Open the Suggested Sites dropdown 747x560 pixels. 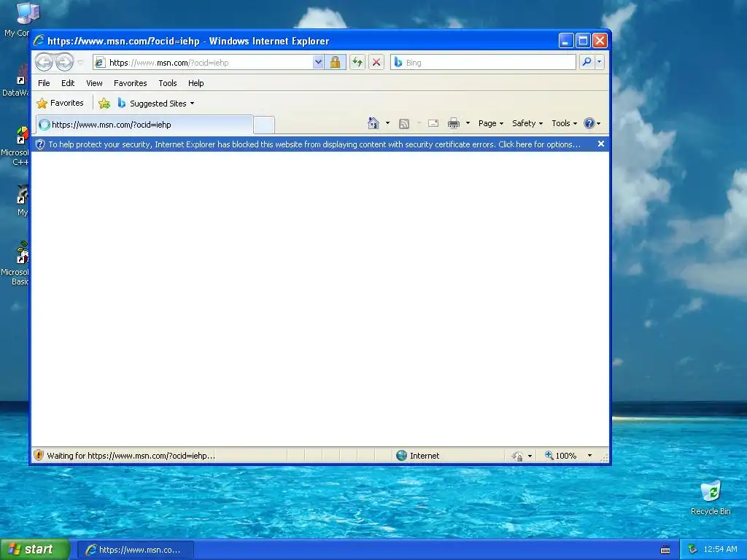click(156, 103)
